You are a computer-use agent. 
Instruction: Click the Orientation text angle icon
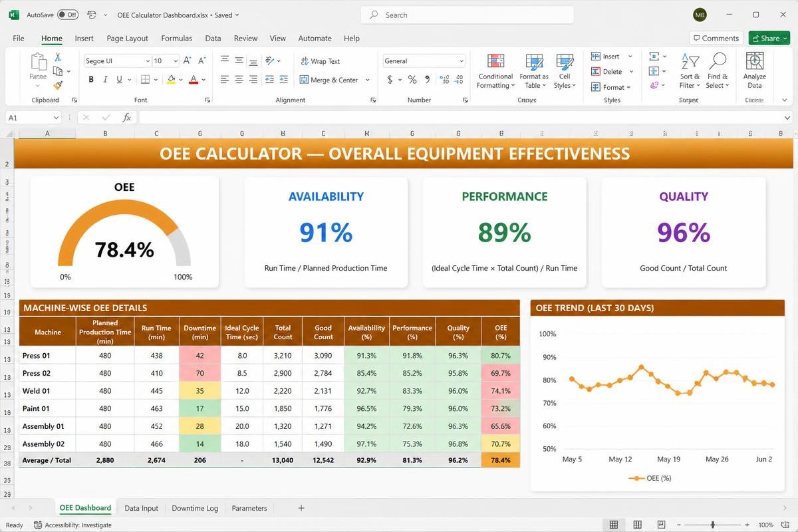270,61
